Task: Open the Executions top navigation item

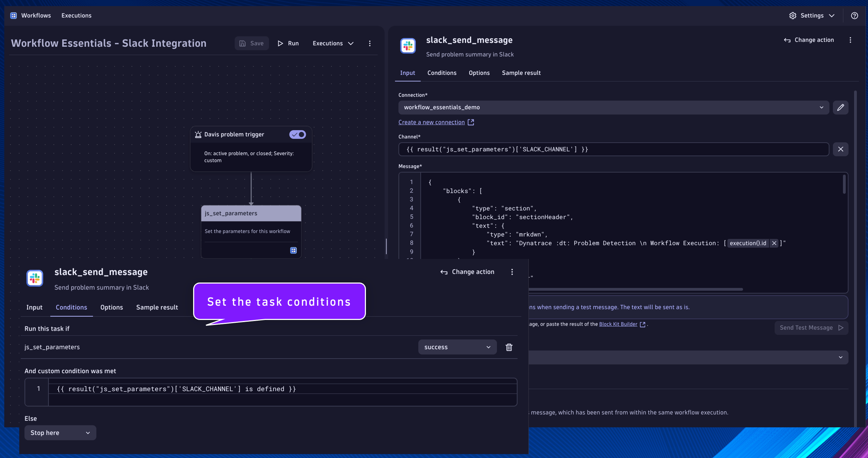Action: click(76, 15)
